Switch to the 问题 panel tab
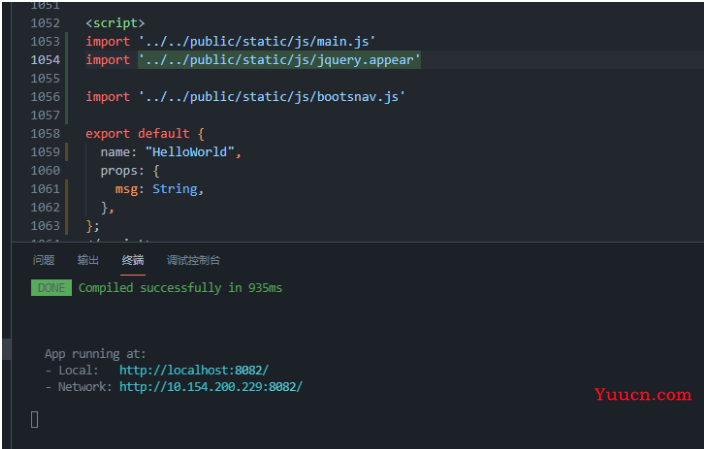This screenshot has width=704, height=449. point(44,260)
